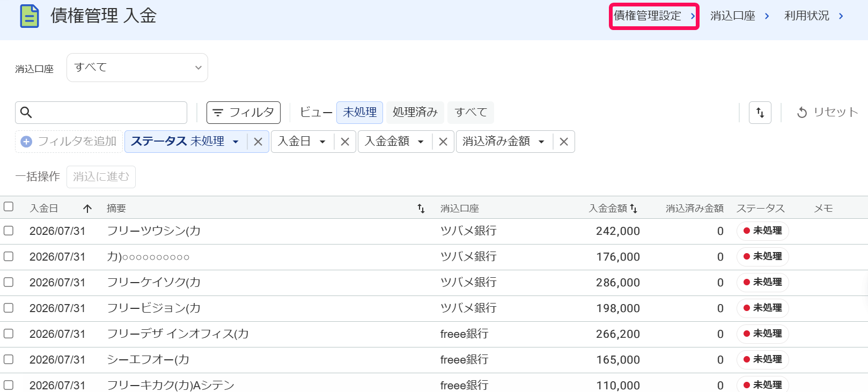The height and width of the screenshot is (392, 868).
Task: Click the magnifier search icon
Action: [x=26, y=113]
